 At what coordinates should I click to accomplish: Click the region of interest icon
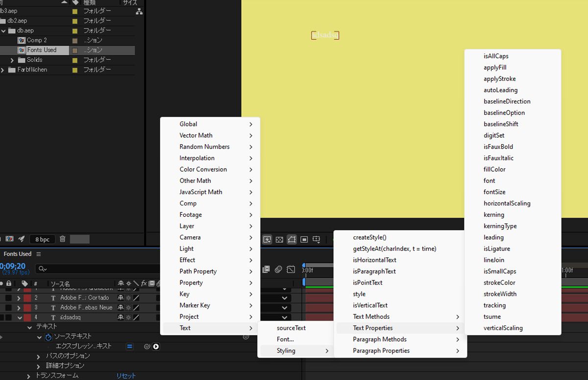[x=304, y=240]
